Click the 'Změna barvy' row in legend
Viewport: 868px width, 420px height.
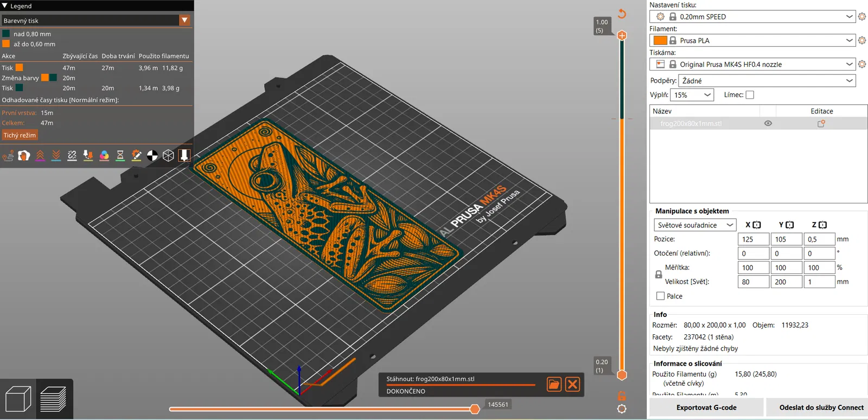(97, 78)
